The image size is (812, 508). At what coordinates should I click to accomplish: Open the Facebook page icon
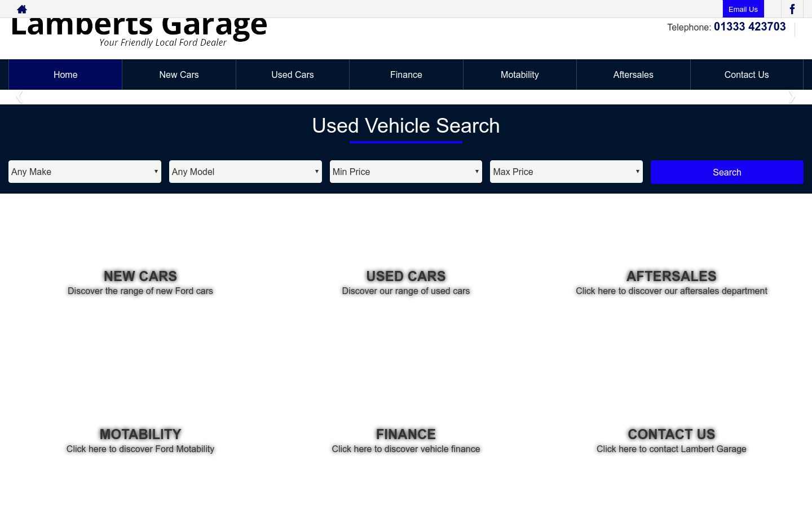pyautogui.click(x=792, y=9)
